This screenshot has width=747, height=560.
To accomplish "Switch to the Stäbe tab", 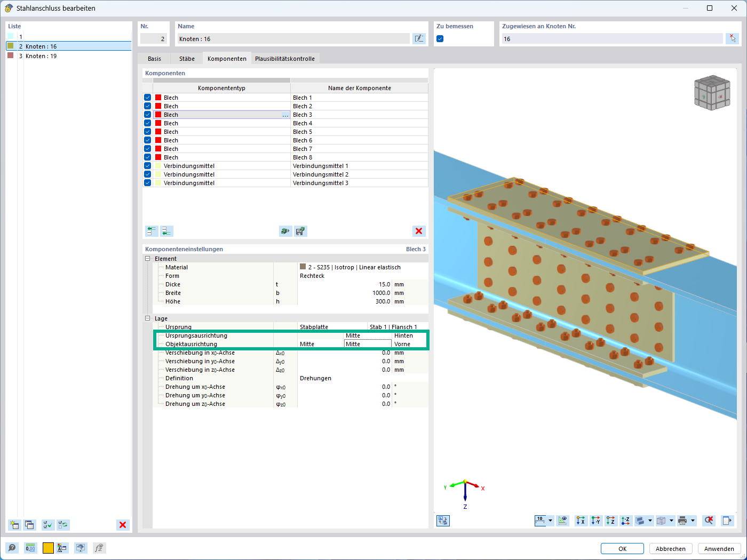I will [187, 59].
